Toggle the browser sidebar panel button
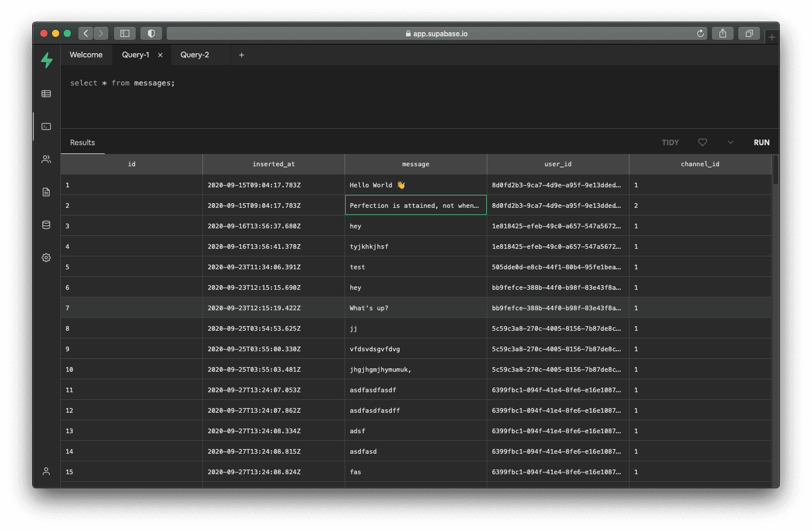 coord(125,33)
